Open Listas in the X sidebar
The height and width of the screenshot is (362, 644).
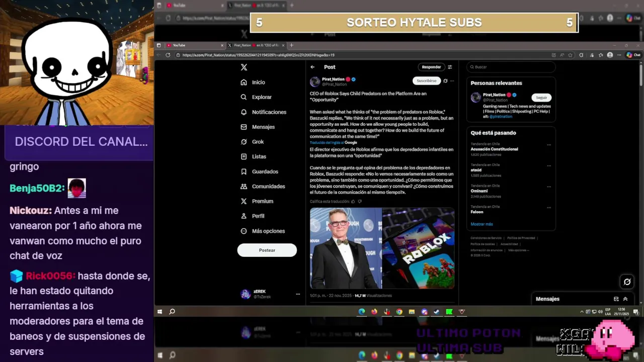(254, 157)
